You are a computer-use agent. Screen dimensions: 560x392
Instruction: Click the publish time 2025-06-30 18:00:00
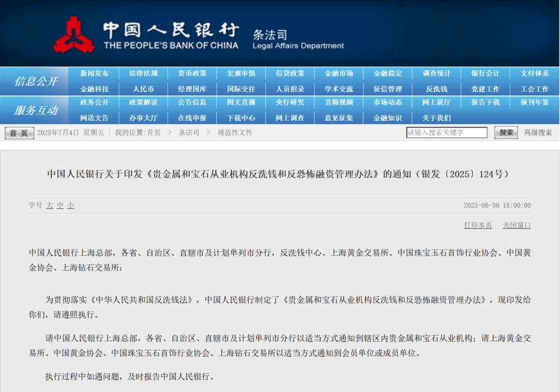pos(497,206)
